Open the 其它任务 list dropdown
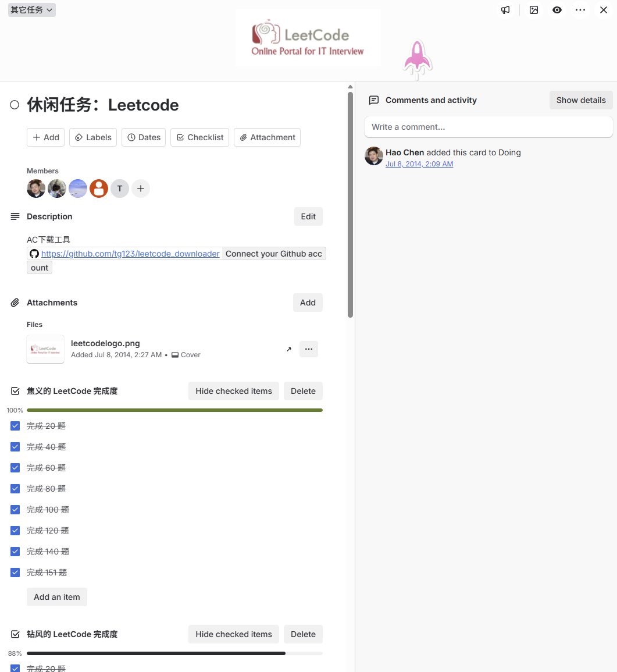Screen dimensions: 617x672 pyautogui.click(x=32, y=10)
